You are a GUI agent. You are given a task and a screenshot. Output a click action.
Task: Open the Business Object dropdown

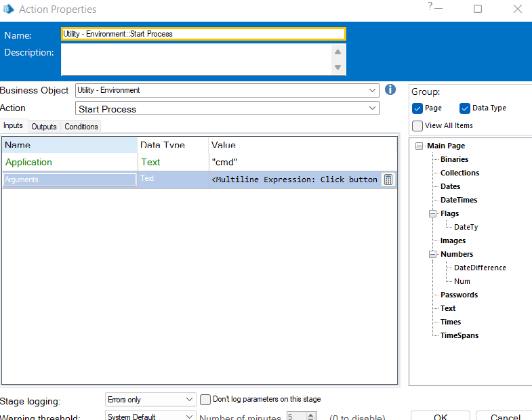point(372,90)
